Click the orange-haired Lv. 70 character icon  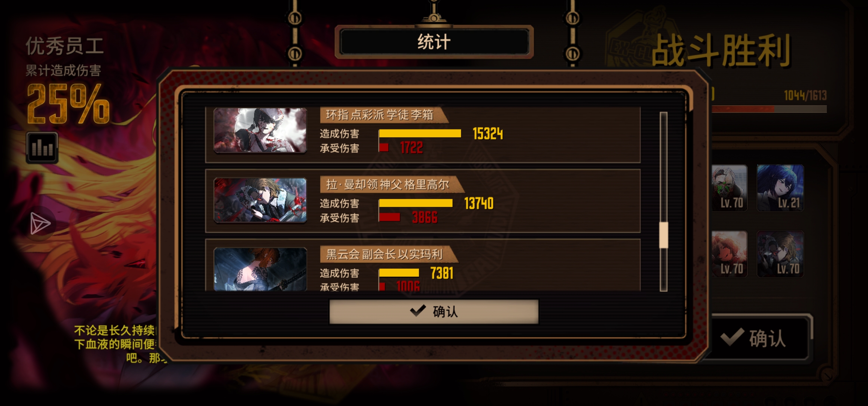click(x=729, y=254)
